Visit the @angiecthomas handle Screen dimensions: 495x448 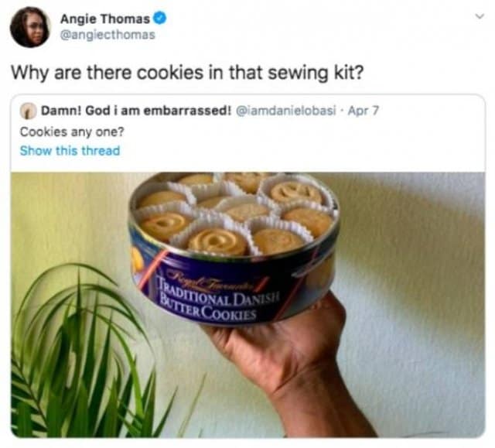click(108, 35)
